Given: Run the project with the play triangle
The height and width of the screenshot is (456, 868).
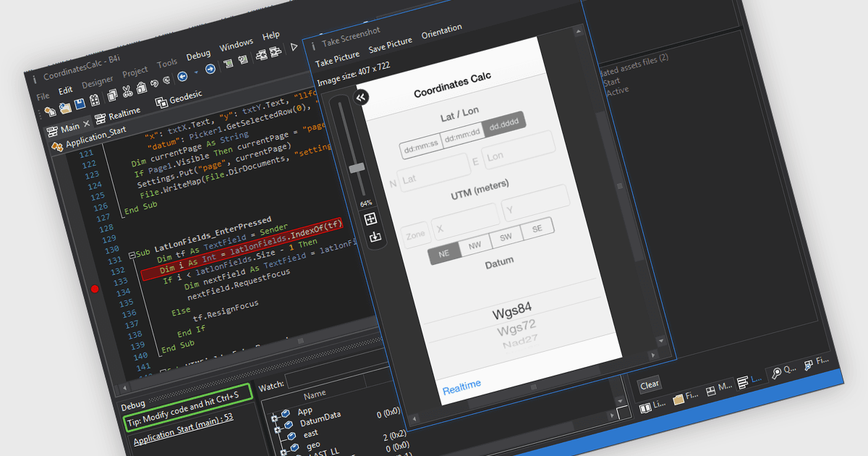Looking at the screenshot, I should (294, 47).
